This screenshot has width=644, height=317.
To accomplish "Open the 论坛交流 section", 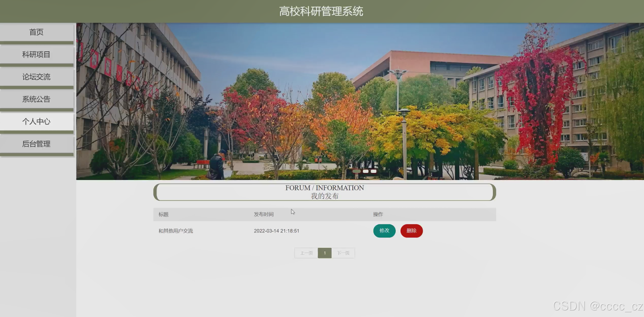I will [36, 77].
